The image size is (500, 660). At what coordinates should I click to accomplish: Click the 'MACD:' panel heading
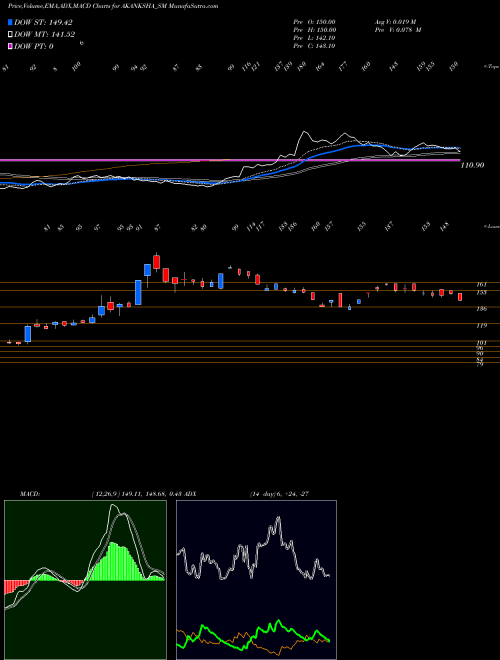30,494
